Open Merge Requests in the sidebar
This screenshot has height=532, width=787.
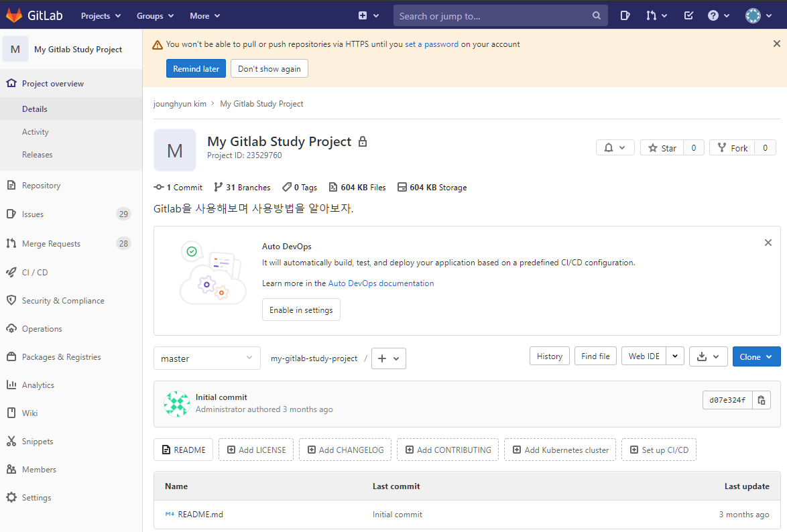coord(71,243)
